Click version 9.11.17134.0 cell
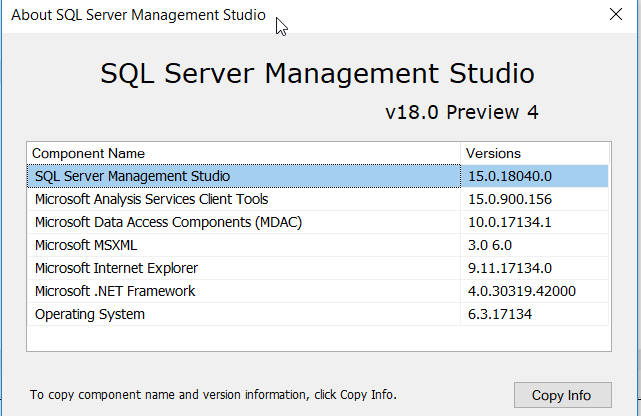Viewport: 641px width, 416px height. coord(510,268)
